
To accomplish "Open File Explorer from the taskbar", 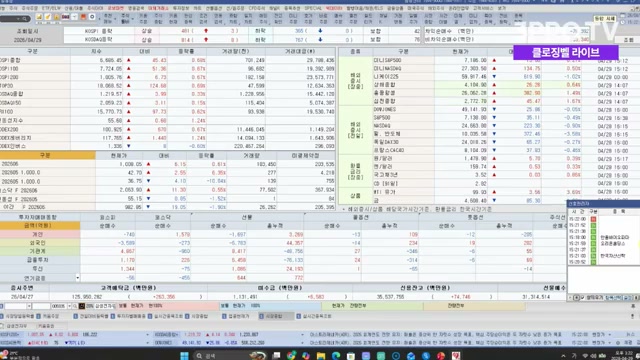I will [x=321, y=356].
